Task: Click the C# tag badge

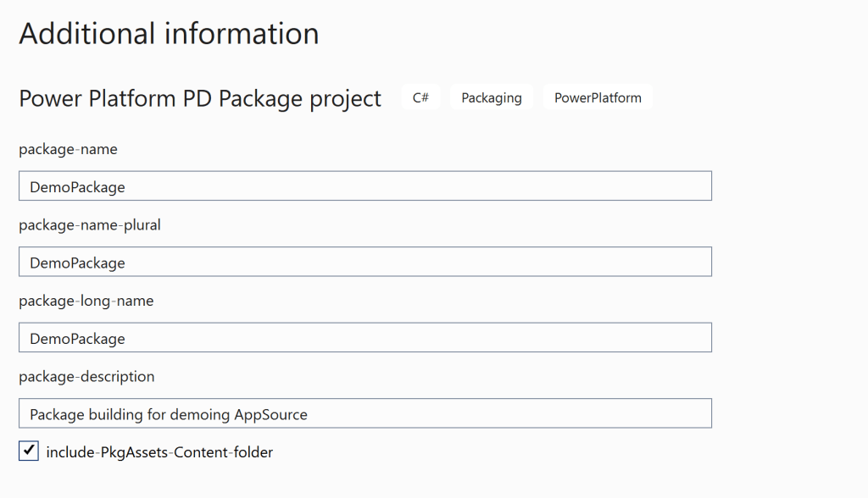Action: 420,97
